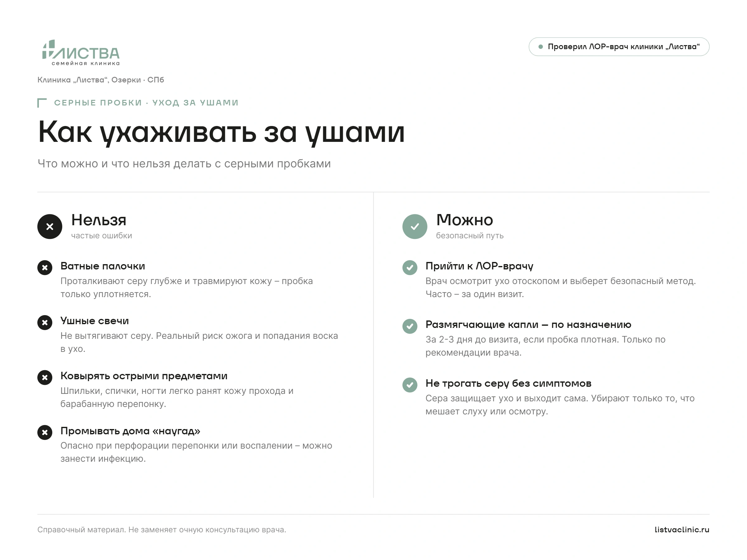Click the Клиника „Листва“, Озерки · СПб text
747x560 pixels.
[101, 80]
